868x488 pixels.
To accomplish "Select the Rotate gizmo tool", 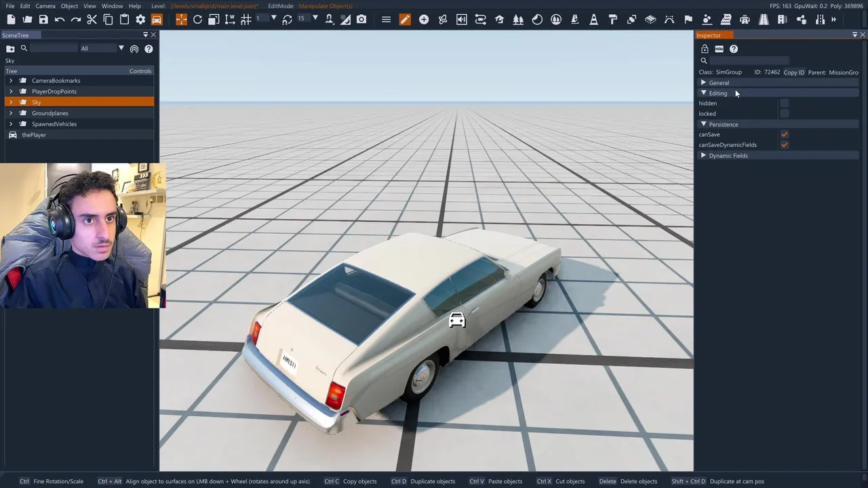I will (x=197, y=20).
